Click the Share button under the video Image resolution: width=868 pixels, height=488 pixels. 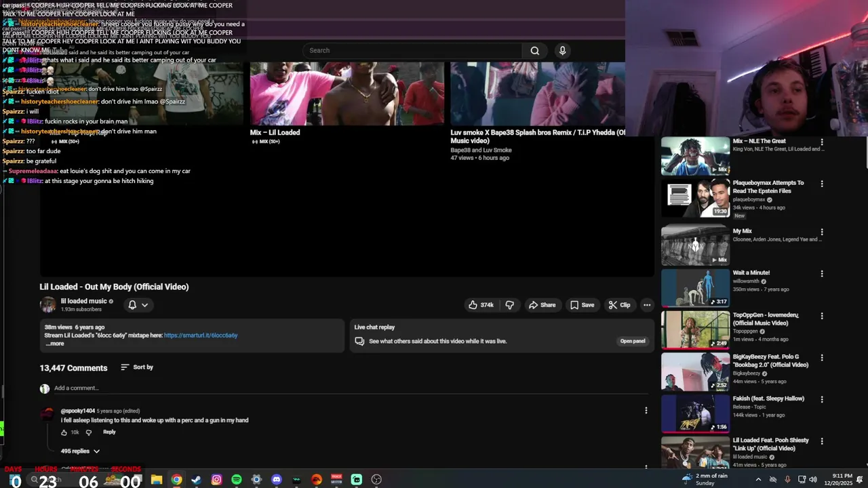tap(542, 305)
